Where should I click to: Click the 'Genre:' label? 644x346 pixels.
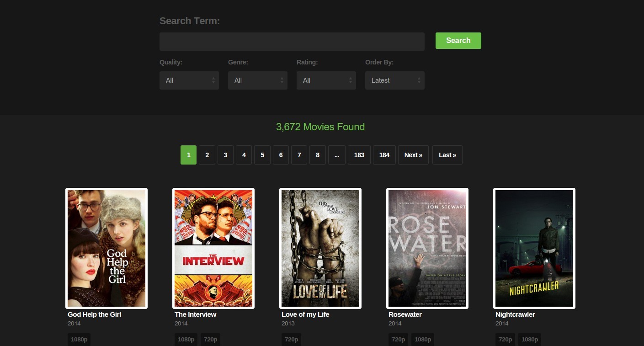(238, 62)
